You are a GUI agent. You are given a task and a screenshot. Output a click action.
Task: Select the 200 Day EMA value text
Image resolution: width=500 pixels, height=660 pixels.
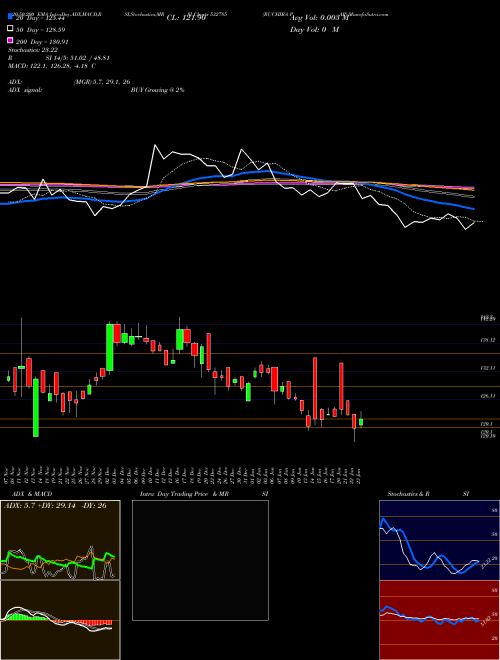coord(43,42)
